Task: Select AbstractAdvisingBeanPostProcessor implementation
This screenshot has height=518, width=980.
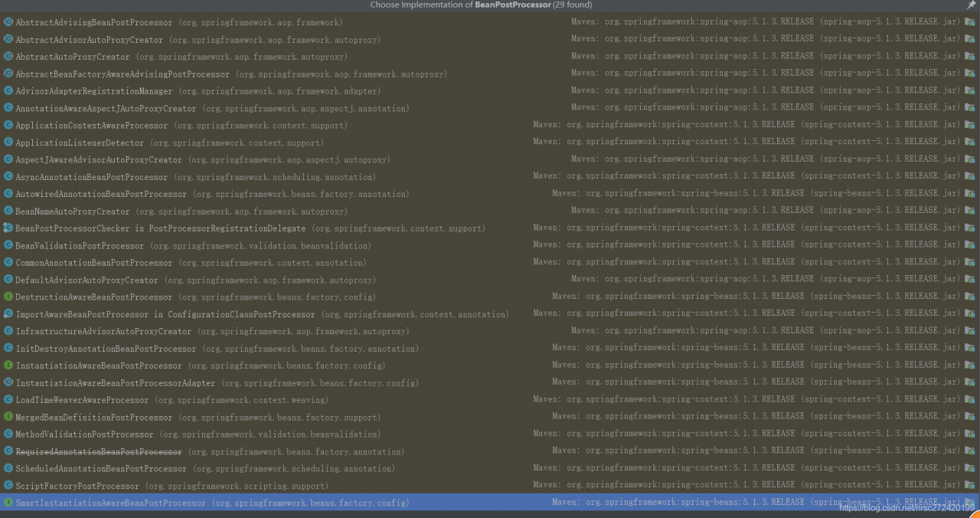Action: click(x=490, y=22)
